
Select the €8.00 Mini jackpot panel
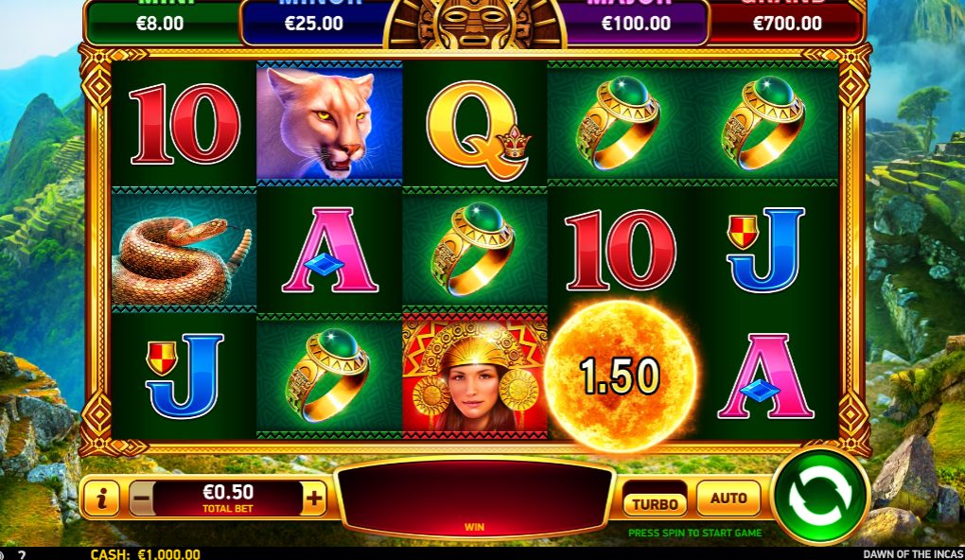tap(160, 22)
